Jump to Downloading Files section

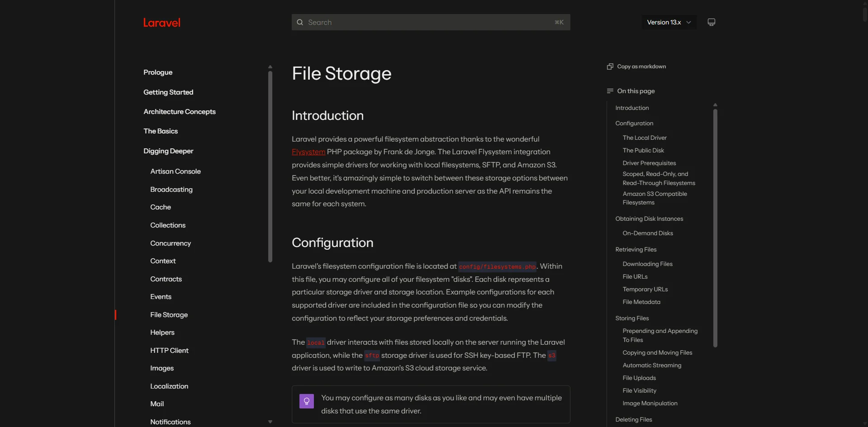coord(647,264)
